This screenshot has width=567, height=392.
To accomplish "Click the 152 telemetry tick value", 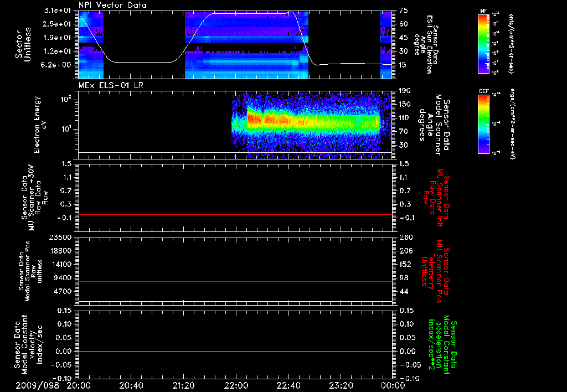I will [x=405, y=264].
